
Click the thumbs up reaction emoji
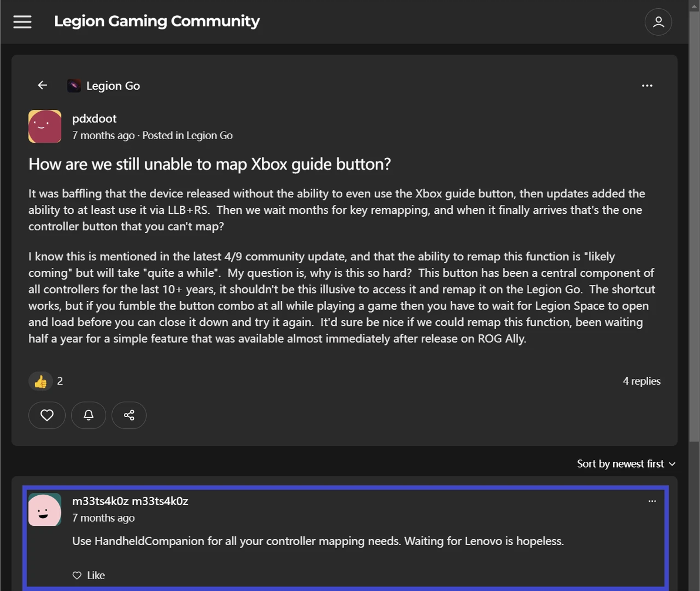41,381
